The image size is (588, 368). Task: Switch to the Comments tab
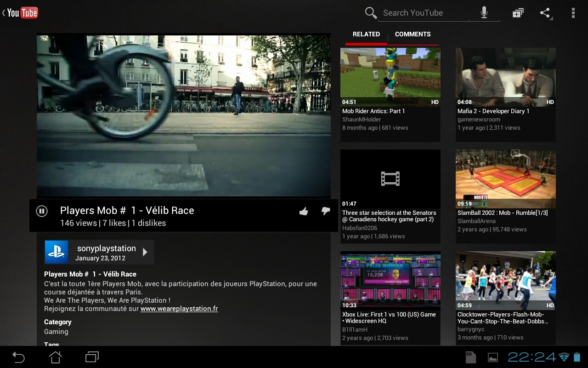point(413,34)
